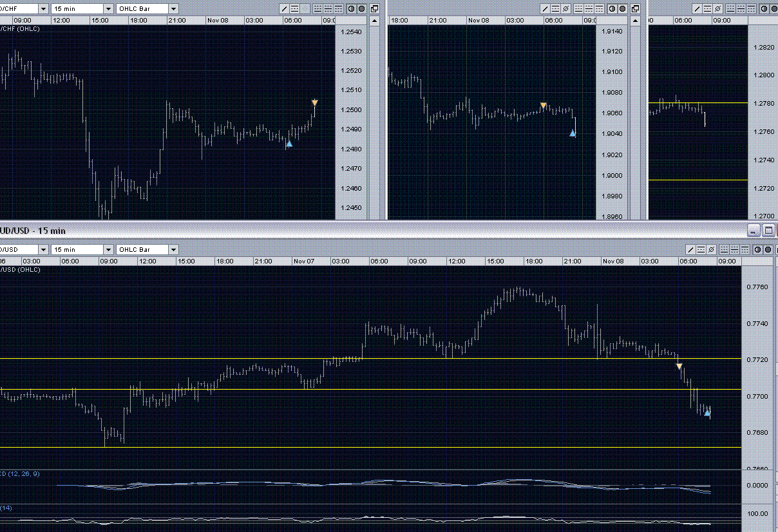778x532 pixels.
Task: Click the detach window icon in middle chart
Action: pyautogui.click(x=635, y=9)
